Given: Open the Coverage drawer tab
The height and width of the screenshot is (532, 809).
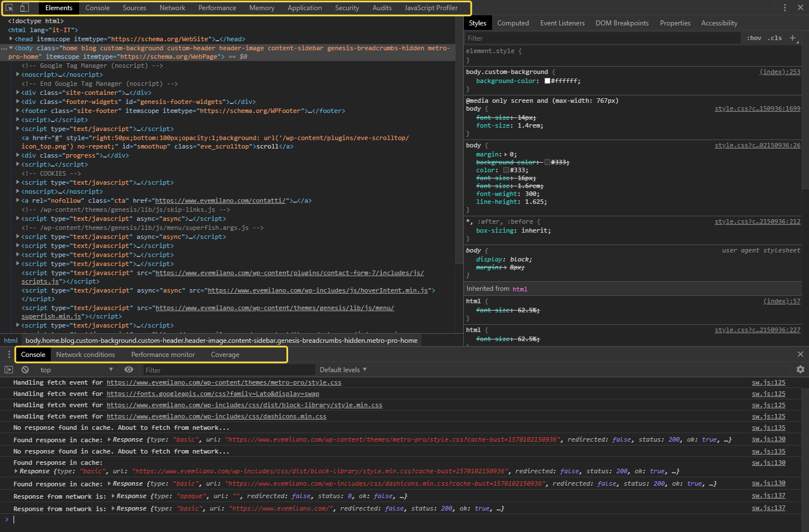Looking at the screenshot, I should point(225,355).
